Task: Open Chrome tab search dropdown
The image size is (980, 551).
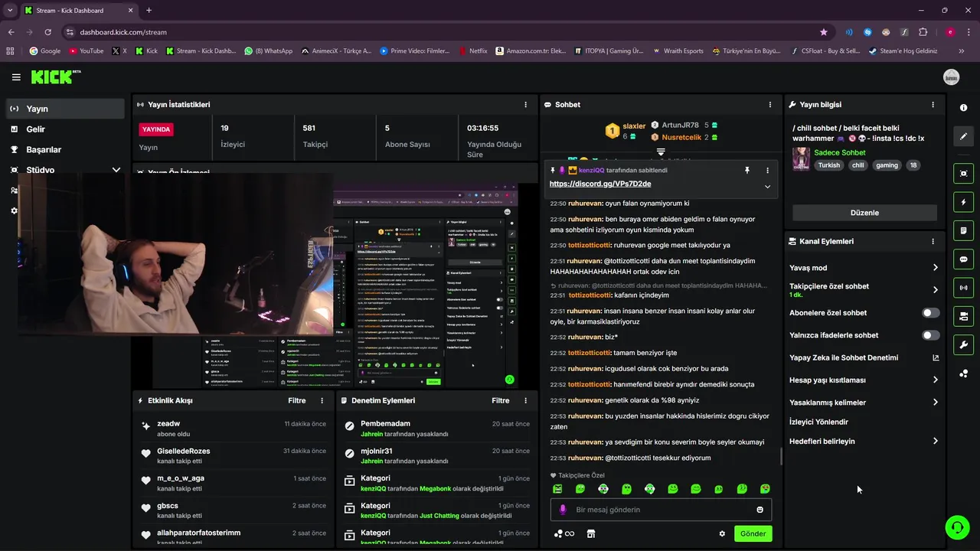Action: click(10, 10)
